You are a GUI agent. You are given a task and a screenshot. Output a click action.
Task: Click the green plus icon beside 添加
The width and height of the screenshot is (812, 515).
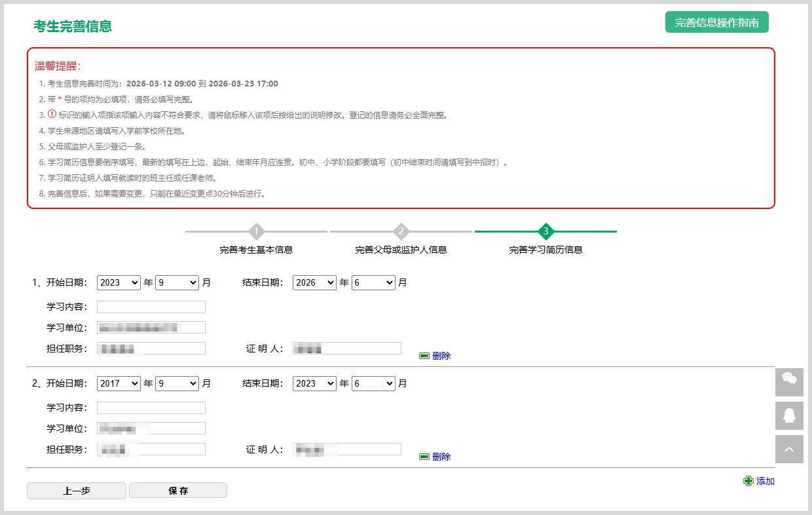tap(748, 481)
